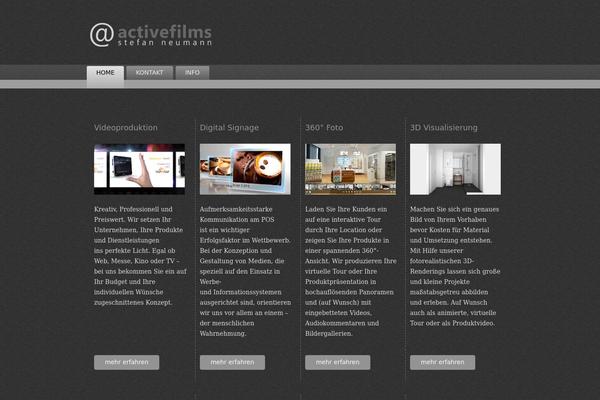Click the word 'Bildergallerien.' in 360° Foto
This screenshot has width=600, height=400.
coord(329,333)
